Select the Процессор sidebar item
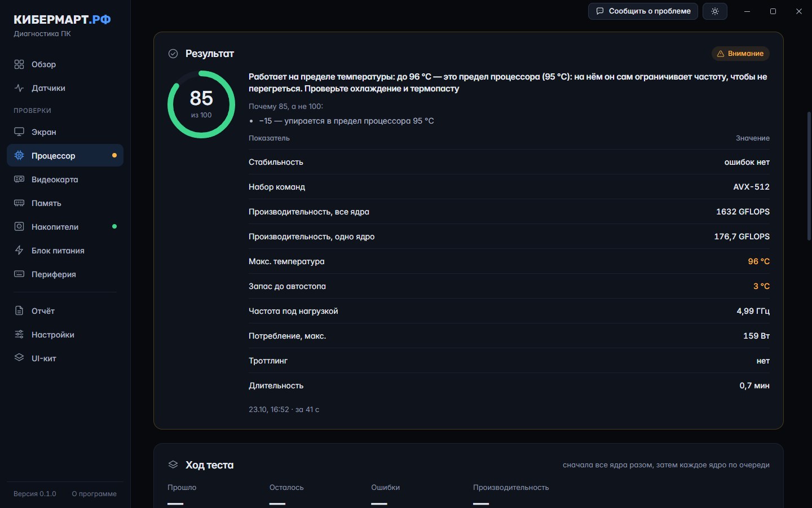Image resolution: width=812 pixels, height=508 pixels. coord(65,156)
